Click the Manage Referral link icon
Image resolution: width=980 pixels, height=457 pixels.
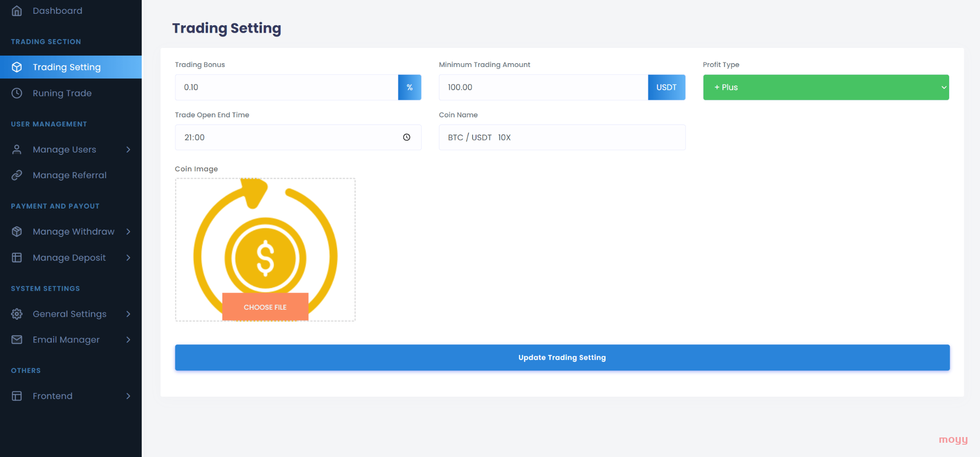coord(17,175)
